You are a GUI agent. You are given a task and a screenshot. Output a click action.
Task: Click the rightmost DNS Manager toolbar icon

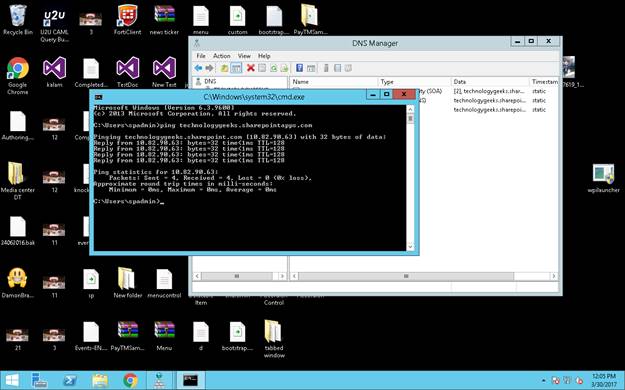coord(348,68)
